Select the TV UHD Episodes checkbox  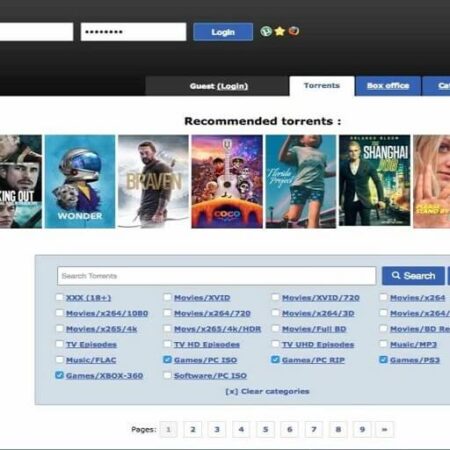coord(275,344)
